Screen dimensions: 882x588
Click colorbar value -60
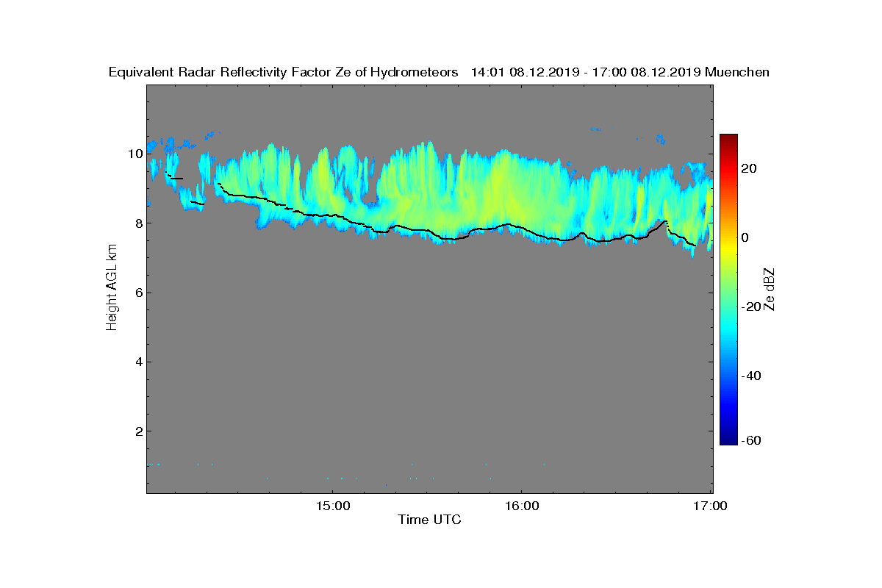[x=752, y=440]
